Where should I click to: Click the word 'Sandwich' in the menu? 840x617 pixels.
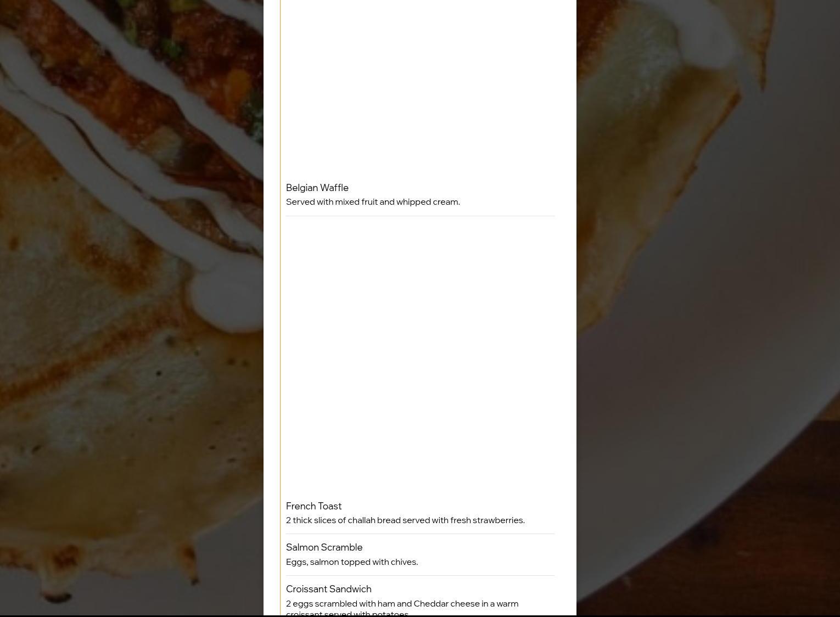[352, 589]
